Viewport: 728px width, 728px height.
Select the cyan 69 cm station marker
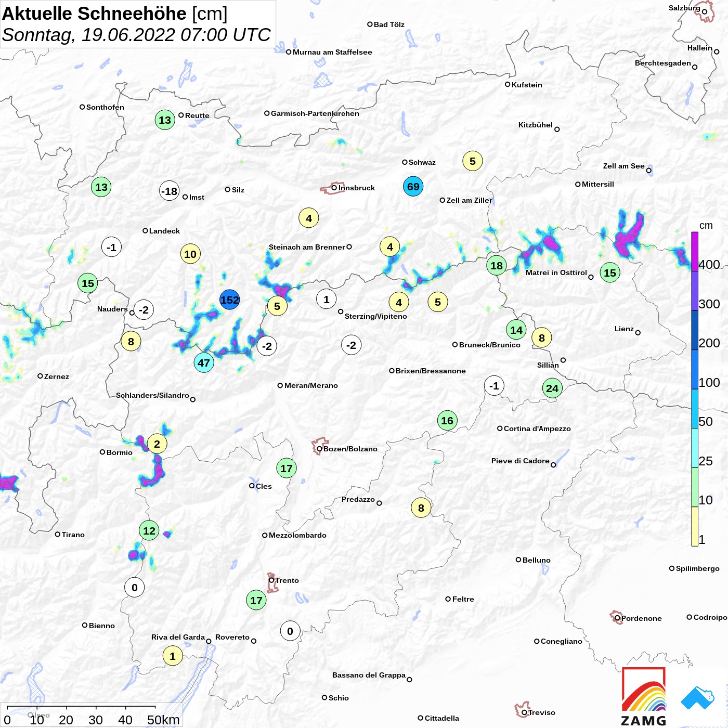[413, 187]
